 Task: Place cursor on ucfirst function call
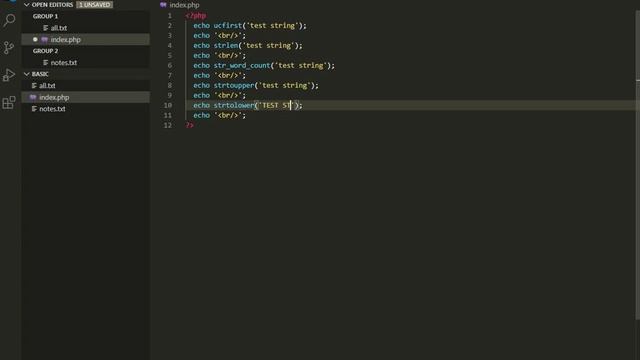tap(228, 25)
